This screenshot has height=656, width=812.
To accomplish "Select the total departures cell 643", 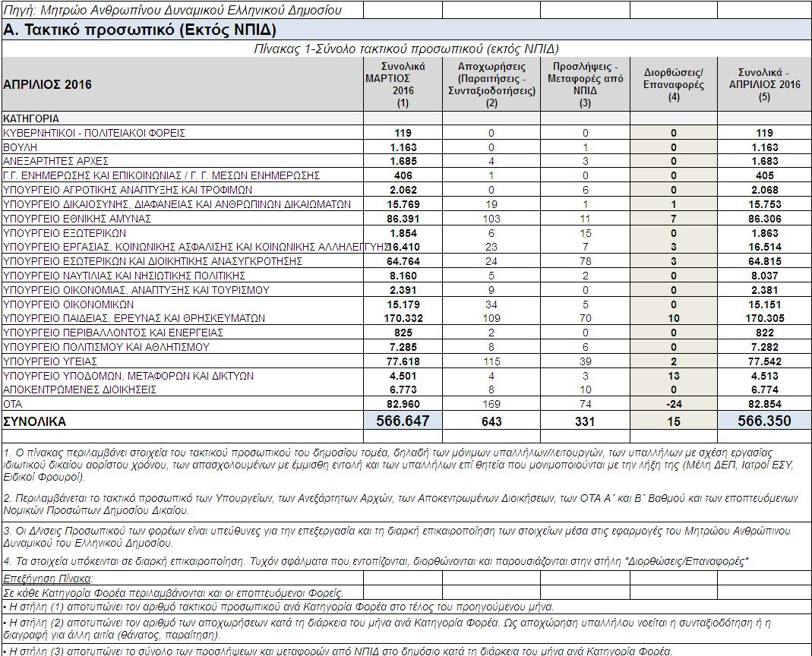I will (x=491, y=421).
